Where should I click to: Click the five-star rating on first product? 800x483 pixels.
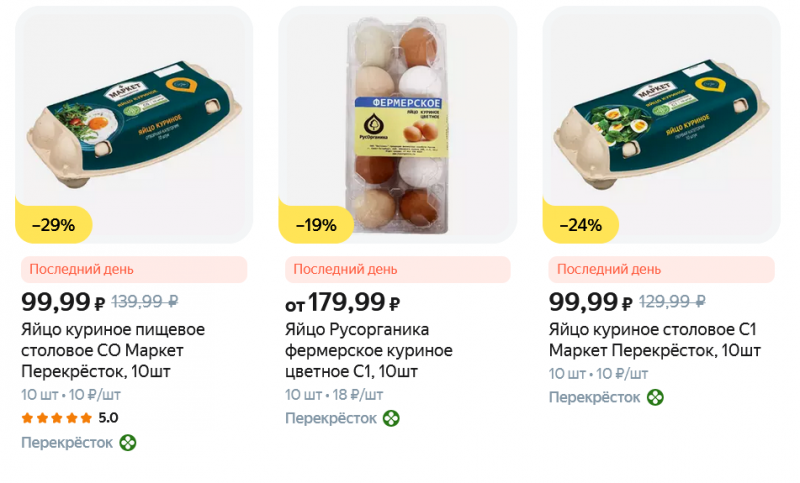point(58,418)
